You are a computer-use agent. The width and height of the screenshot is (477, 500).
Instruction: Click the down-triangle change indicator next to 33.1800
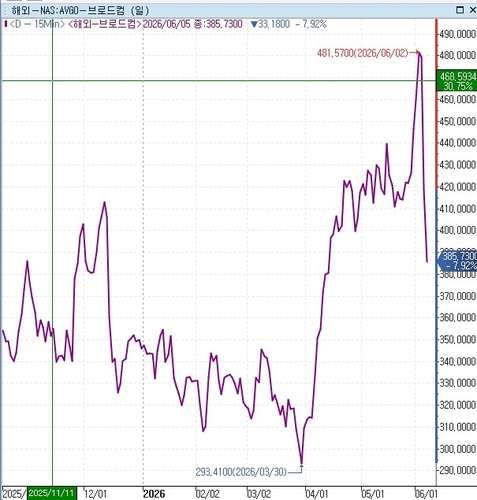pyautogui.click(x=254, y=24)
